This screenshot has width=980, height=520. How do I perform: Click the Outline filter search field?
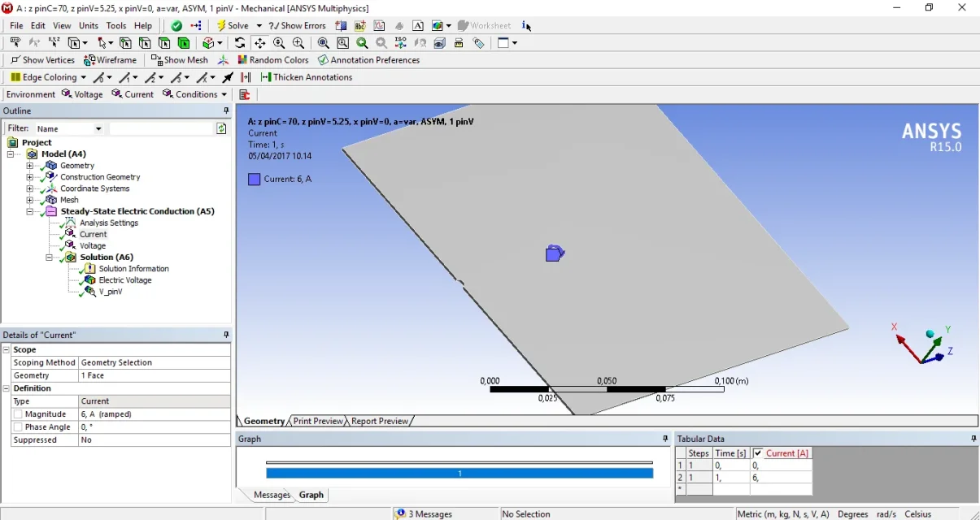161,128
